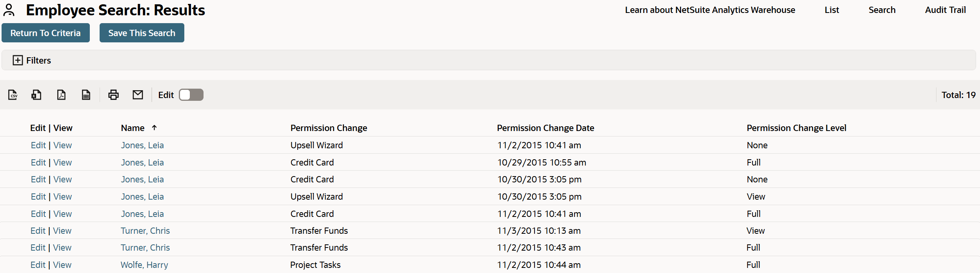The image size is (980, 273).
Task: Export results as CSV file
Action: pos(13,95)
